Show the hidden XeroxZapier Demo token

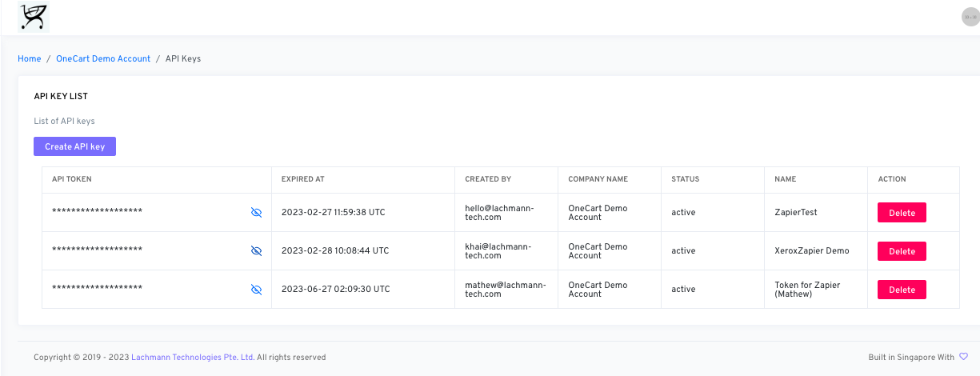point(256,250)
